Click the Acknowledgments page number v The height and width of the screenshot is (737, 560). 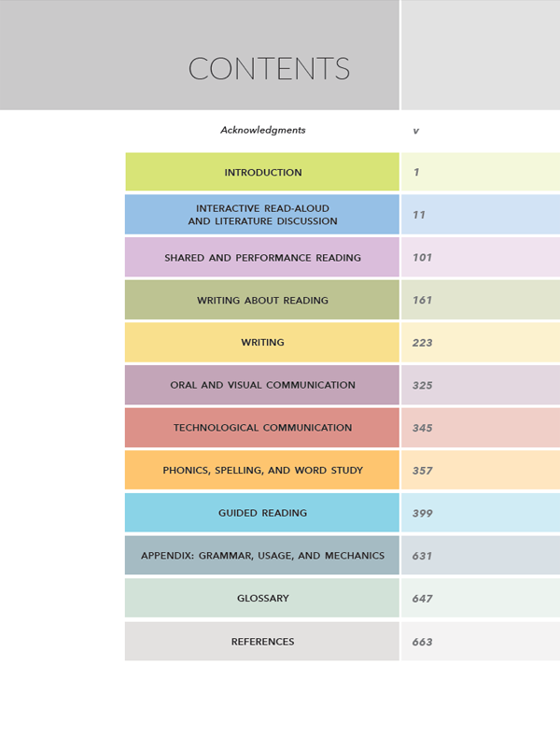click(415, 131)
